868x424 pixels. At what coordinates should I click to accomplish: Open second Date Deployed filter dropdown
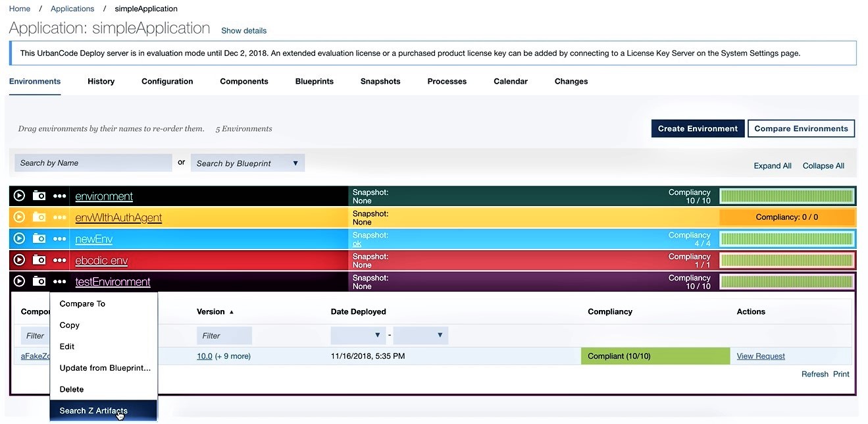pos(421,335)
